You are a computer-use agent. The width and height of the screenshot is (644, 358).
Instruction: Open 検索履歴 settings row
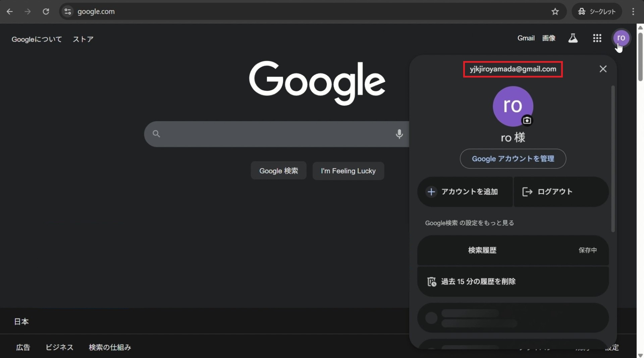click(x=513, y=250)
